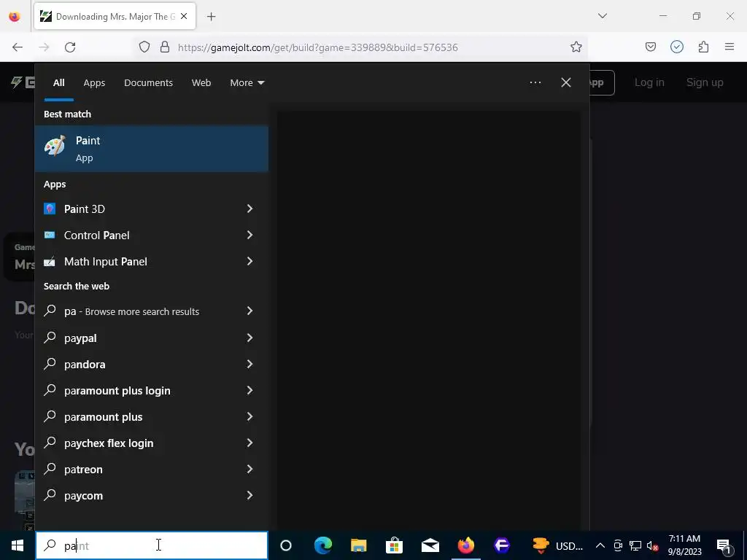Bookmark this page with star icon
This screenshot has width=747, height=560.
(x=576, y=47)
